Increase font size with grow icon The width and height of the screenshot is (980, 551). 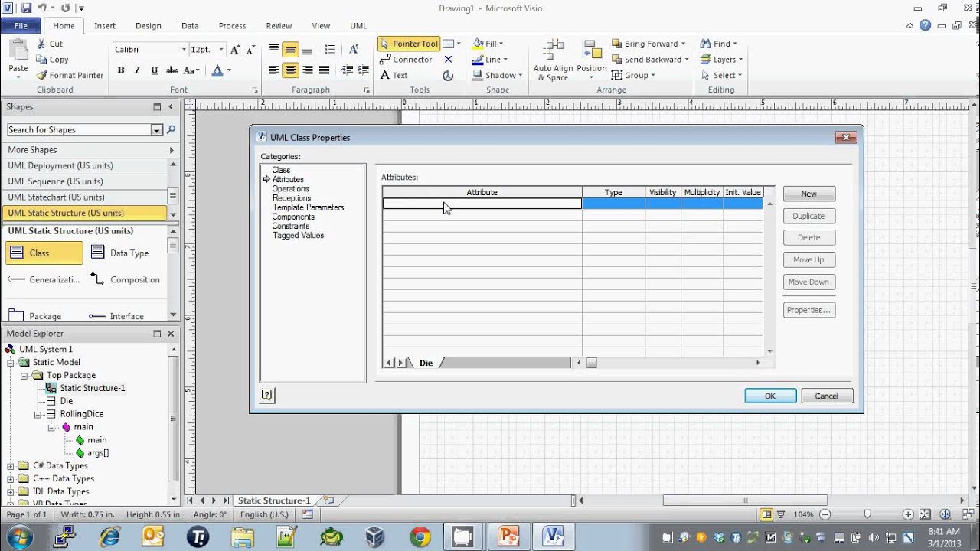(x=235, y=49)
